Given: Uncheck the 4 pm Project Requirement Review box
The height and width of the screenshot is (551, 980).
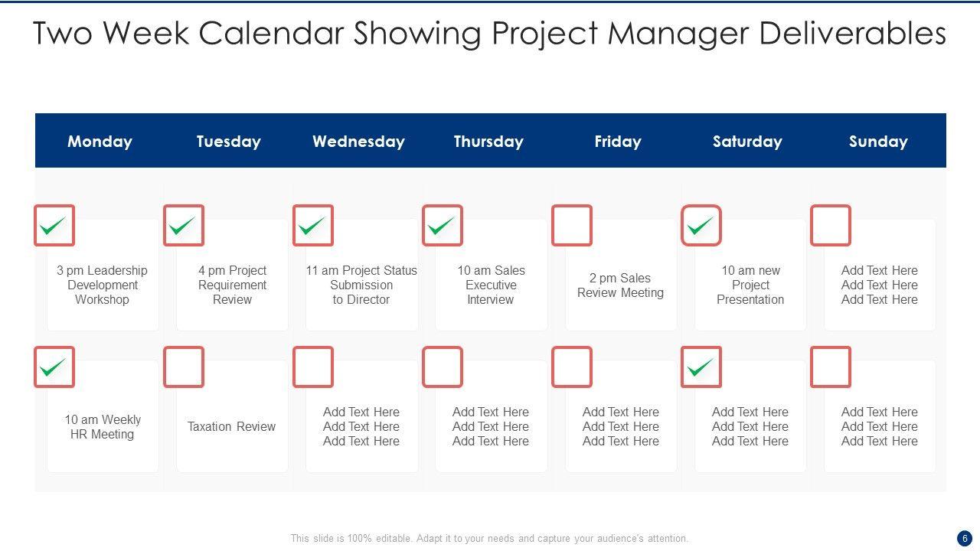Looking at the screenshot, I should [184, 226].
